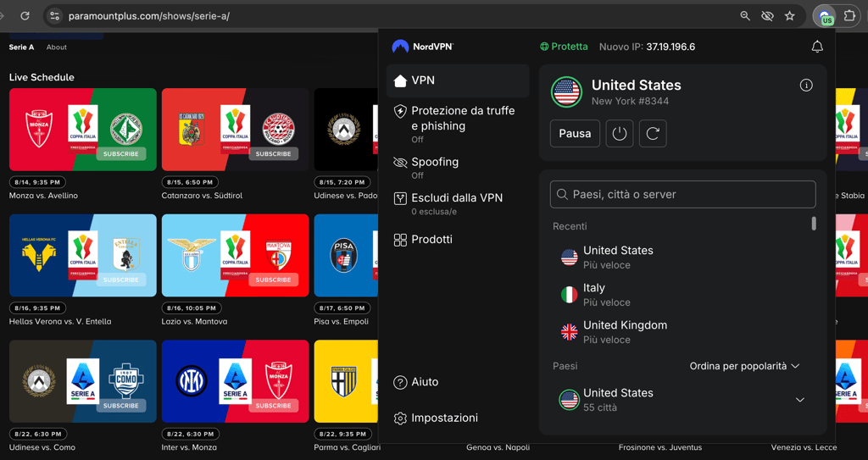Image resolution: width=868 pixels, height=460 pixels.
Task: Open the NordVPN notifications bell
Action: (x=817, y=47)
